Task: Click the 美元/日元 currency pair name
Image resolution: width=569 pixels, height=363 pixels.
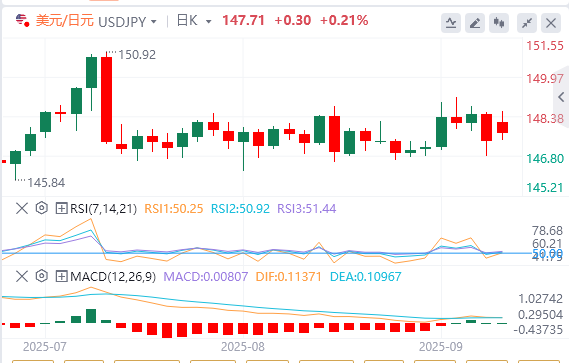Action: coord(65,21)
